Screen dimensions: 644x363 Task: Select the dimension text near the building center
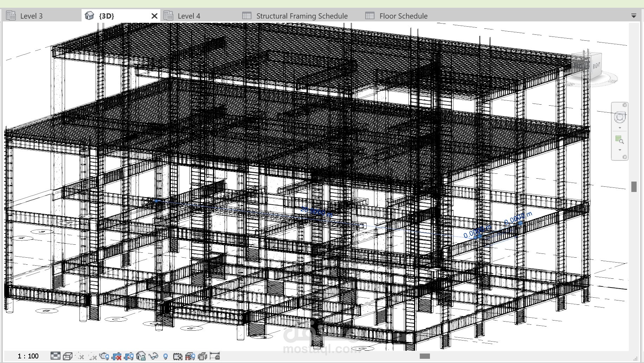point(316,212)
